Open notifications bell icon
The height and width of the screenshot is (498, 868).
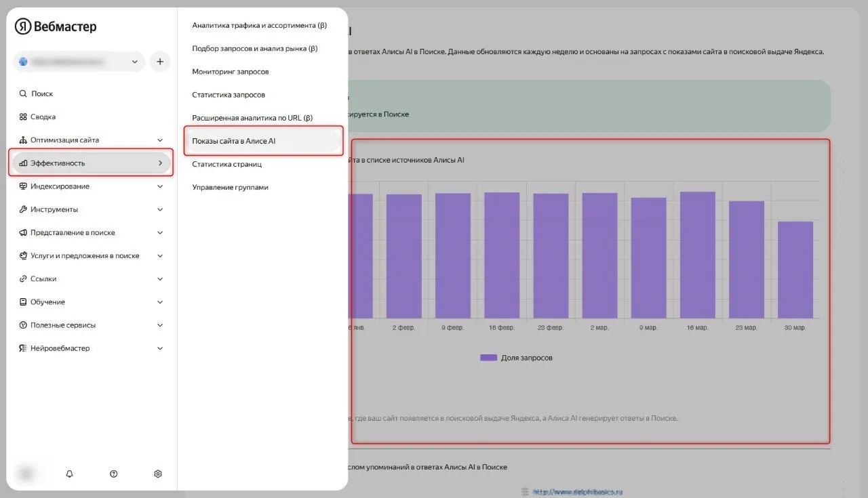click(69, 474)
